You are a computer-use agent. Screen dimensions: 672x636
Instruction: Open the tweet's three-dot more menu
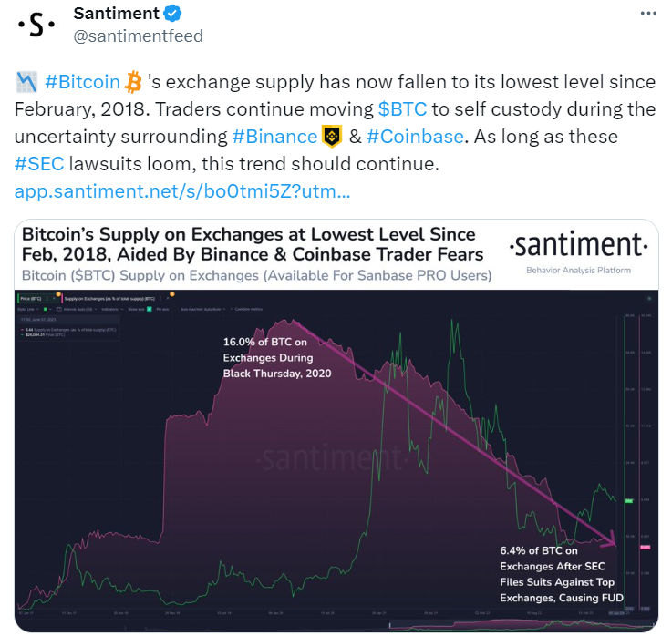pyautogui.click(x=648, y=14)
